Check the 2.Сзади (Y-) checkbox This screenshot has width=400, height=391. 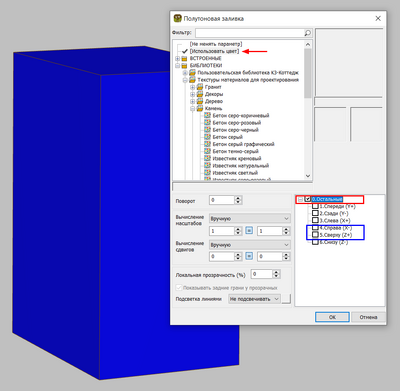click(315, 213)
